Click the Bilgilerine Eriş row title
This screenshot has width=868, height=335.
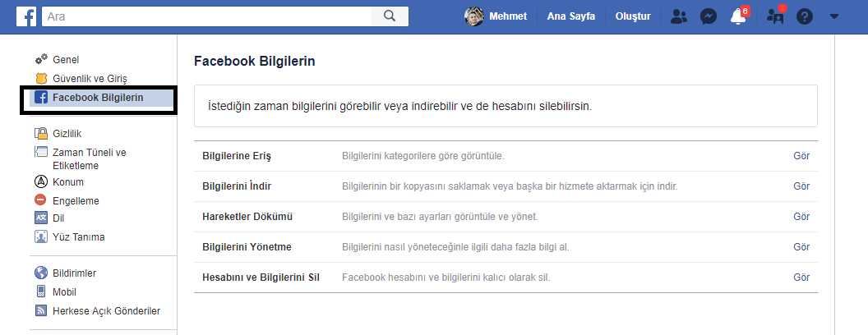click(x=237, y=156)
